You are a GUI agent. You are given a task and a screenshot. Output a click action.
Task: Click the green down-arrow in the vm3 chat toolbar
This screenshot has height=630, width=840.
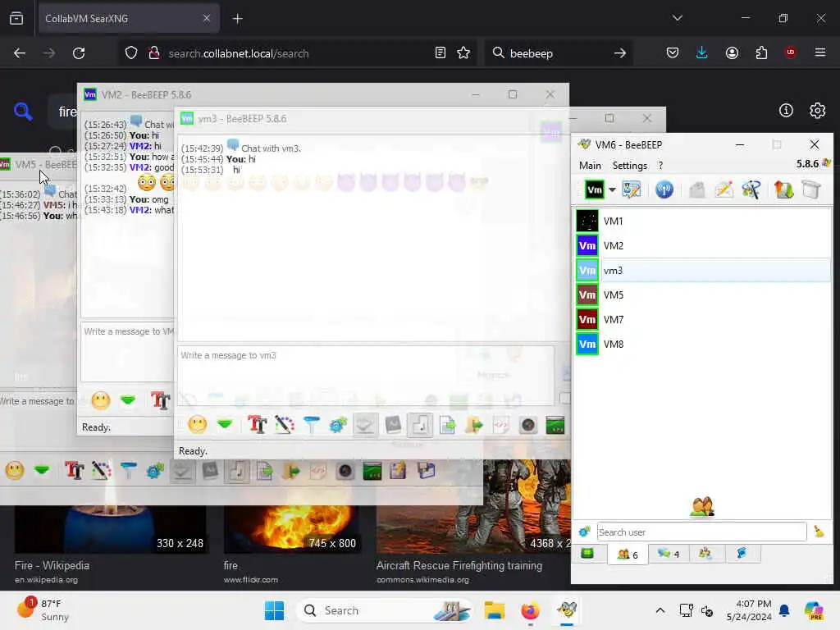click(225, 425)
